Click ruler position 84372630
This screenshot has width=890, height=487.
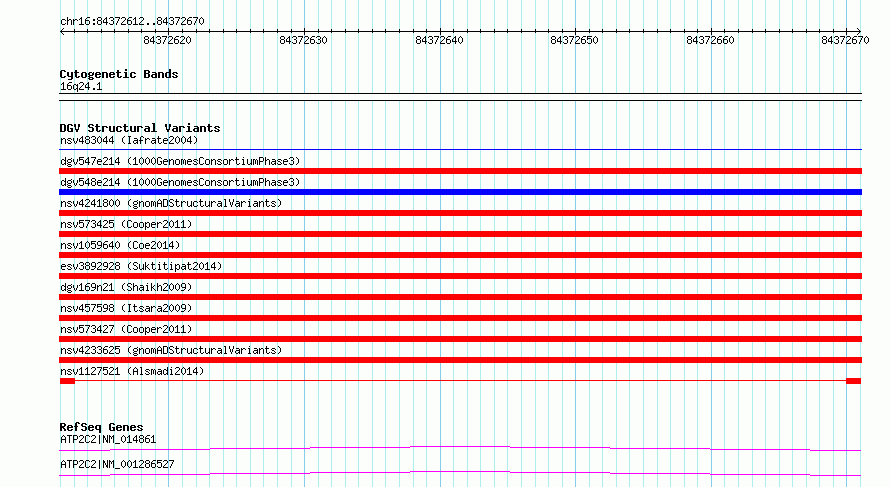click(x=303, y=40)
